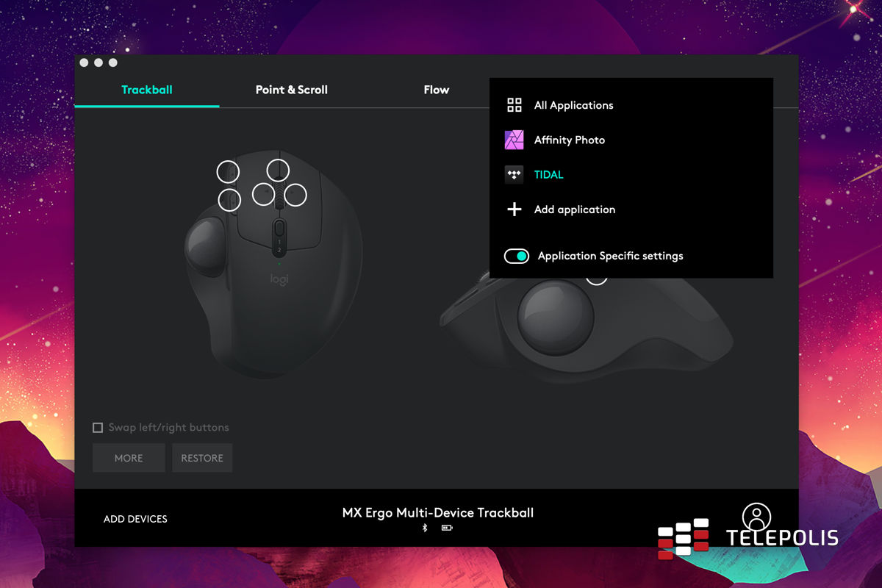Image resolution: width=882 pixels, height=588 pixels.
Task: Check the Swap left/right buttons checkbox
Action: pos(98,428)
